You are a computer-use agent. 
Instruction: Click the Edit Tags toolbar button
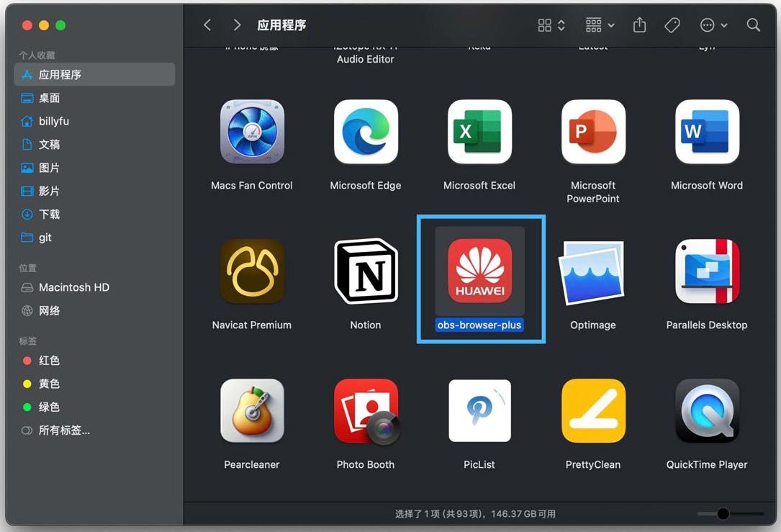pos(672,25)
